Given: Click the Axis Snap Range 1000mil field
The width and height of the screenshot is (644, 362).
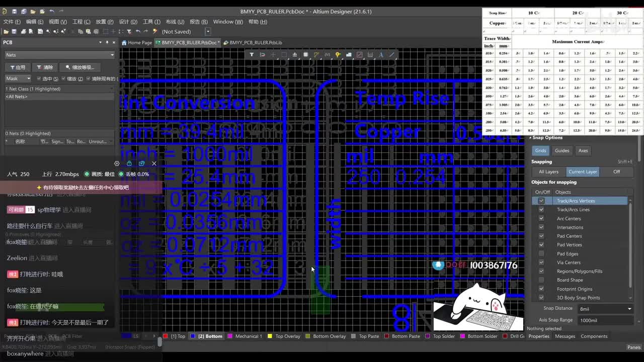Looking at the screenshot, I should [x=605, y=320].
